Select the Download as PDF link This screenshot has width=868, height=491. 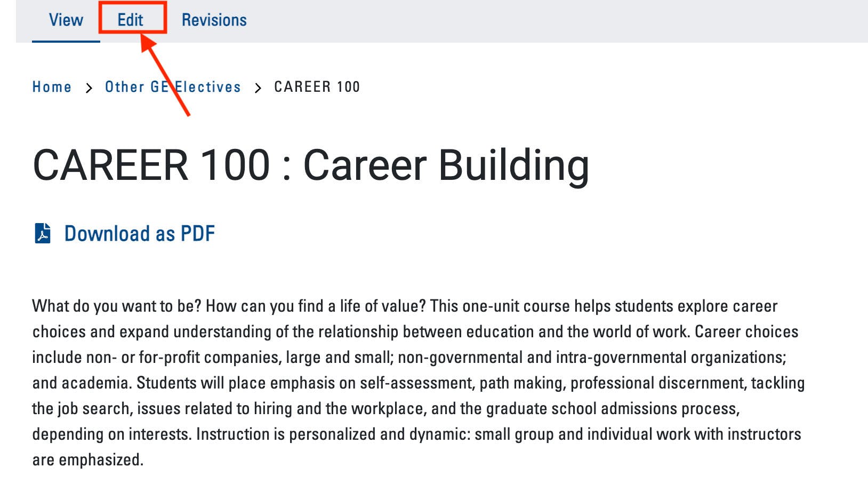pos(139,234)
